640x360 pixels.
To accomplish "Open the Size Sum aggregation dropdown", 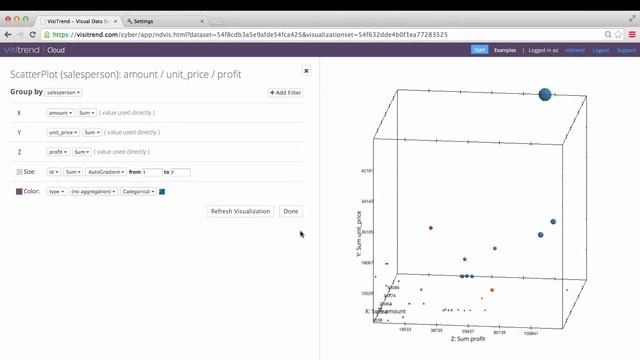I will pyautogui.click(x=73, y=172).
